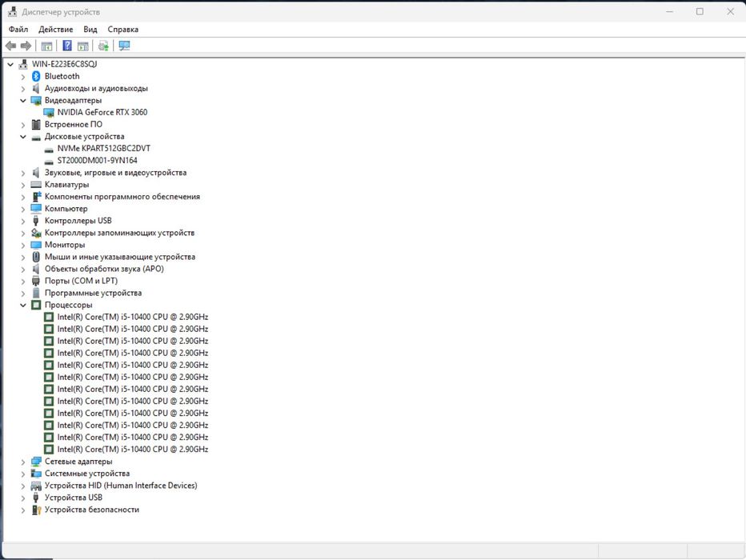Click the Back arrow toolbar icon
This screenshot has width=746, height=560.
10,46
